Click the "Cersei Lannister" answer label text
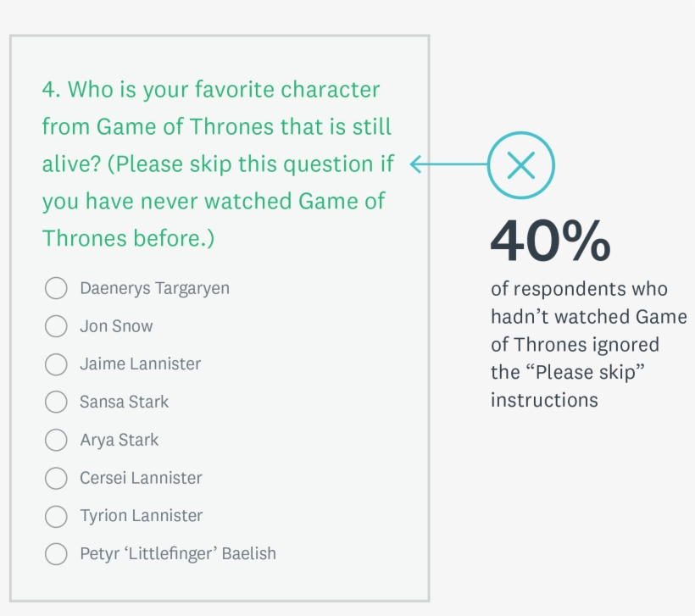Image resolution: width=695 pixels, height=616 pixels. [141, 478]
